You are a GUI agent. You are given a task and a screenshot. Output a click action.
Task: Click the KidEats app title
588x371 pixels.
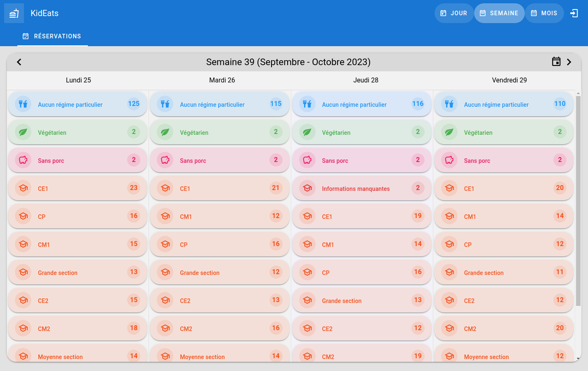(45, 13)
